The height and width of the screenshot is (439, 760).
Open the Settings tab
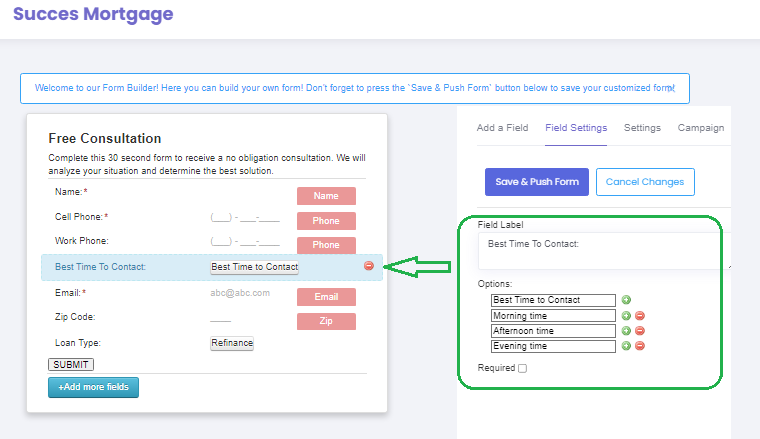(642, 128)
